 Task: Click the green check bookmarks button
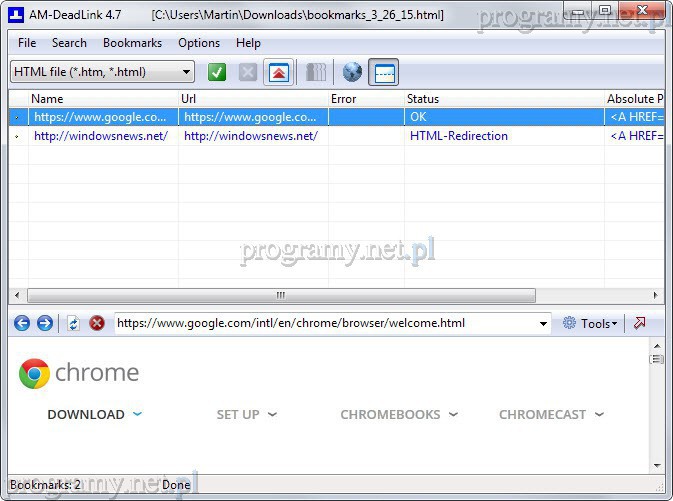217,72
